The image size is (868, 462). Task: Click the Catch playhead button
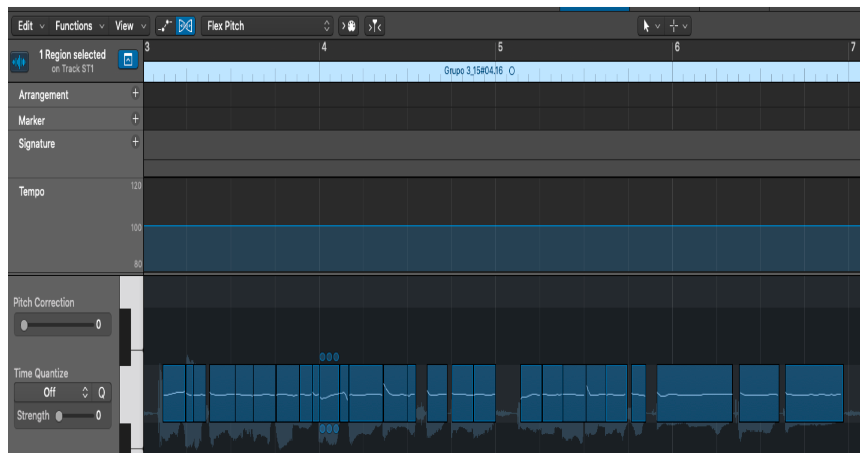374,26
